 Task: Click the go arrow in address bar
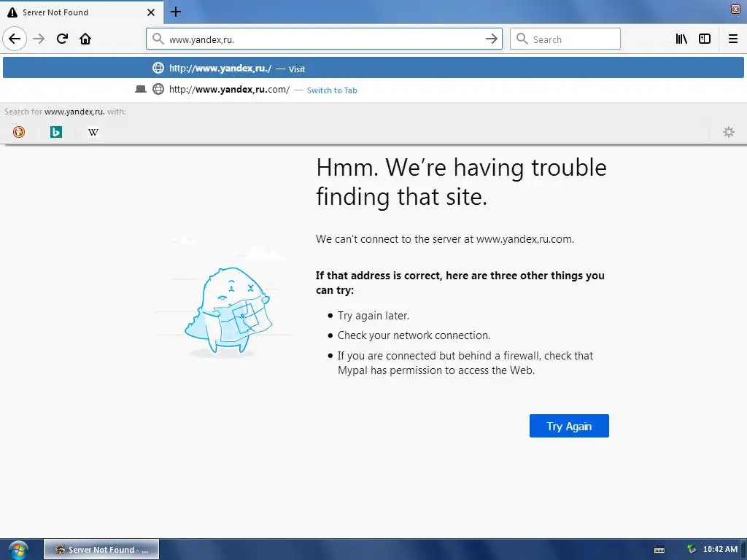coord(491,39)
